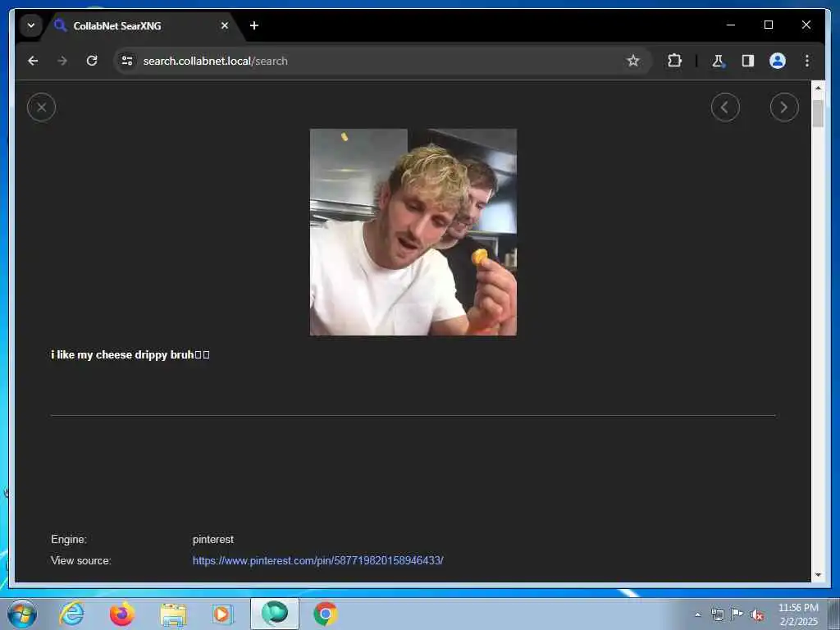Click the scrollbar down arrow
Image resolution: width=840 pixels, height=630 pixels.
(x=818, y=575)
